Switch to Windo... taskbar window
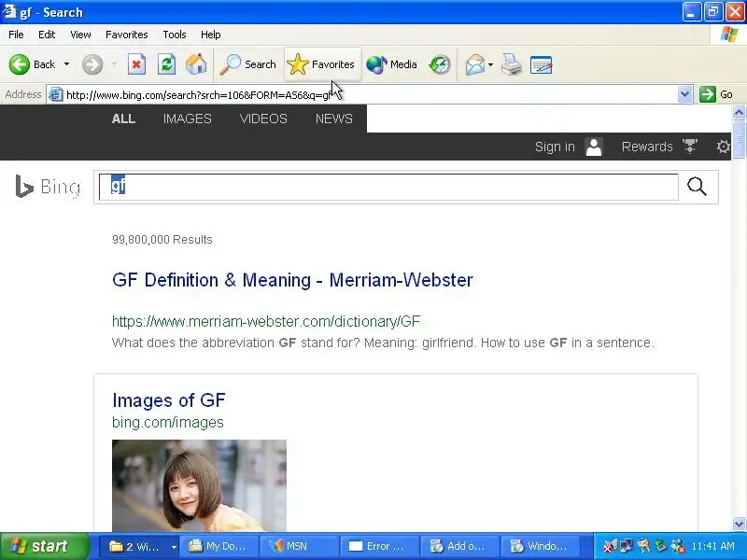The height and width of the screenshot is (560, 747). (540, 546)
